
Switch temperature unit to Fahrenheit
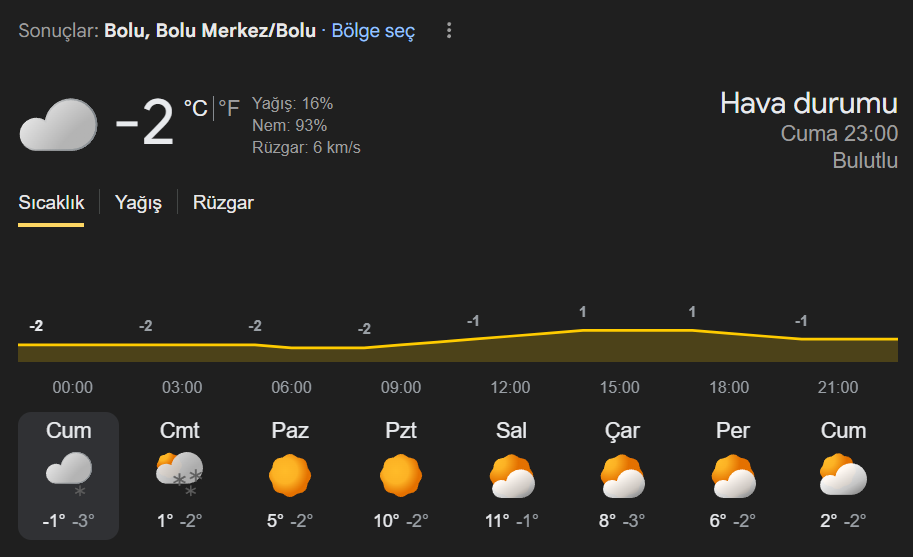pyautogui.click(x=229, y=108)
